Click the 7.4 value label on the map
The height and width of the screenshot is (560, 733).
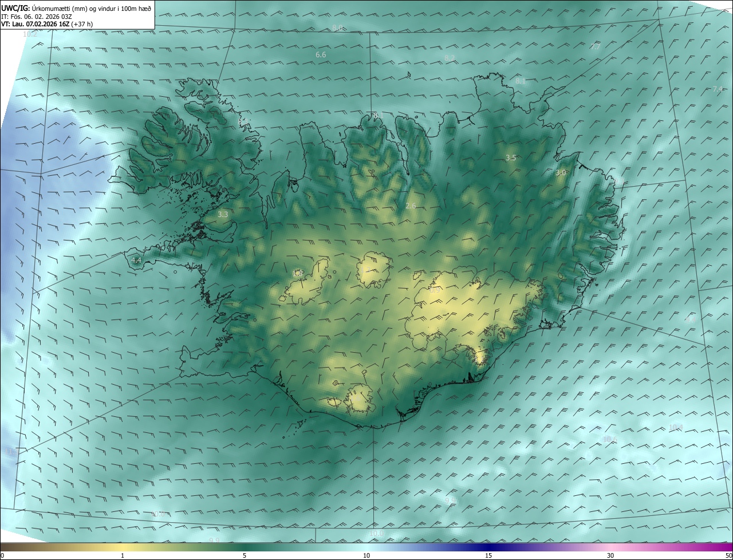pos(718,89)
